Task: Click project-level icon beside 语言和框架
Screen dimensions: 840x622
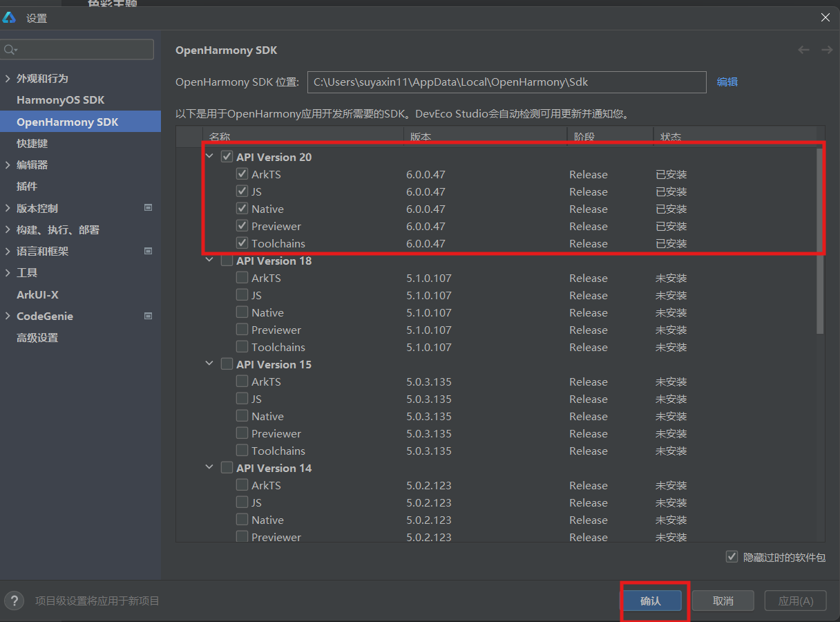Action: point(148,251)
